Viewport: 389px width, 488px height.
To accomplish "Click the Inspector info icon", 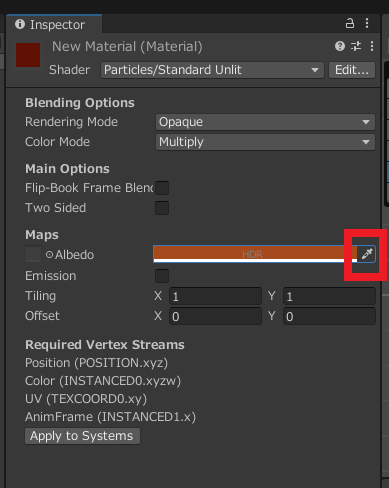I will pyautogui.click(x=20, y=24).
